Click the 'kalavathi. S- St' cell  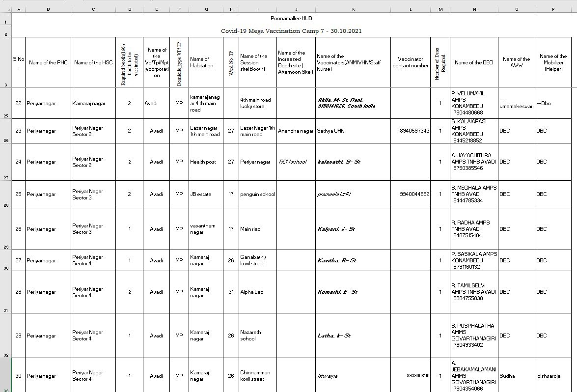(353, 162)
